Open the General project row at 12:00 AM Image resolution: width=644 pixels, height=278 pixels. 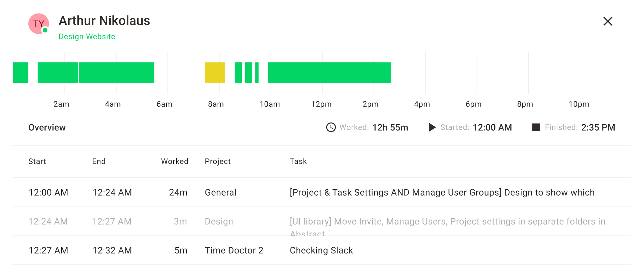(322, 192)
